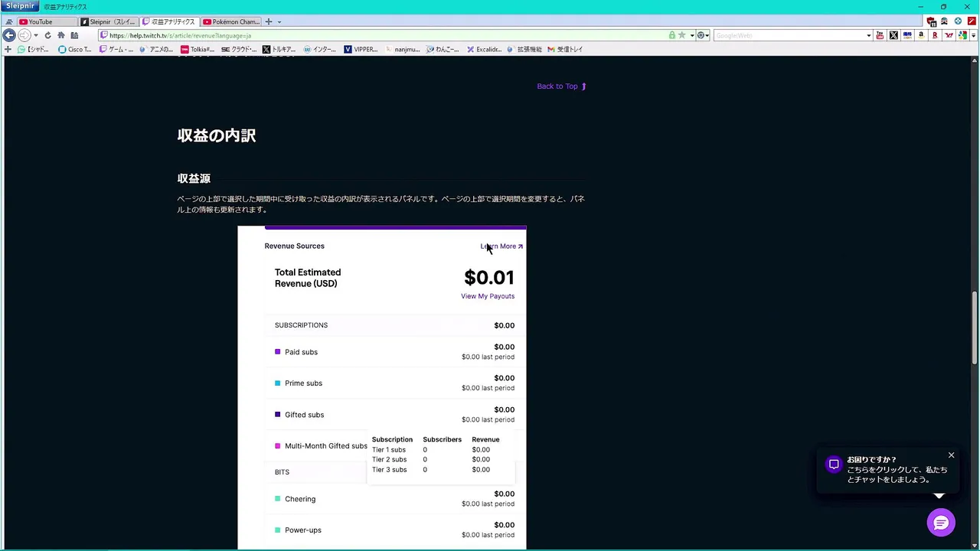This screenshot has width=980, height=551.
Task: Switch to the YouTube tab
Action: tap(47, 21)
